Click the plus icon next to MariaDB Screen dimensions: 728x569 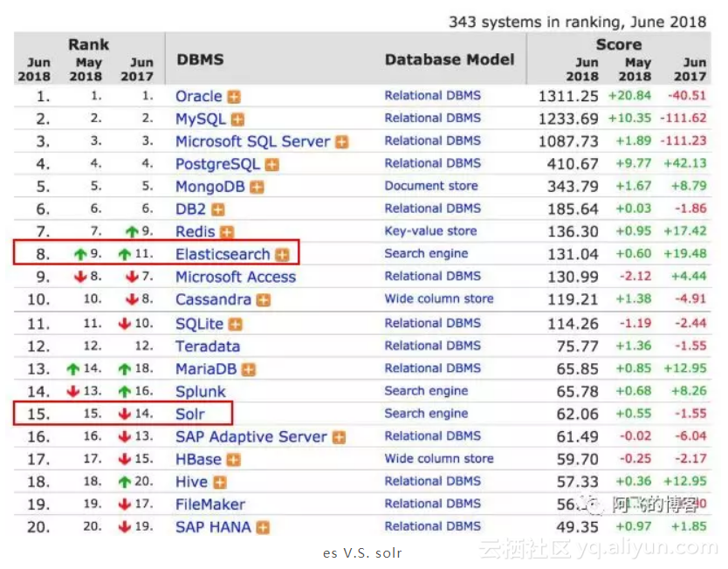249,370
